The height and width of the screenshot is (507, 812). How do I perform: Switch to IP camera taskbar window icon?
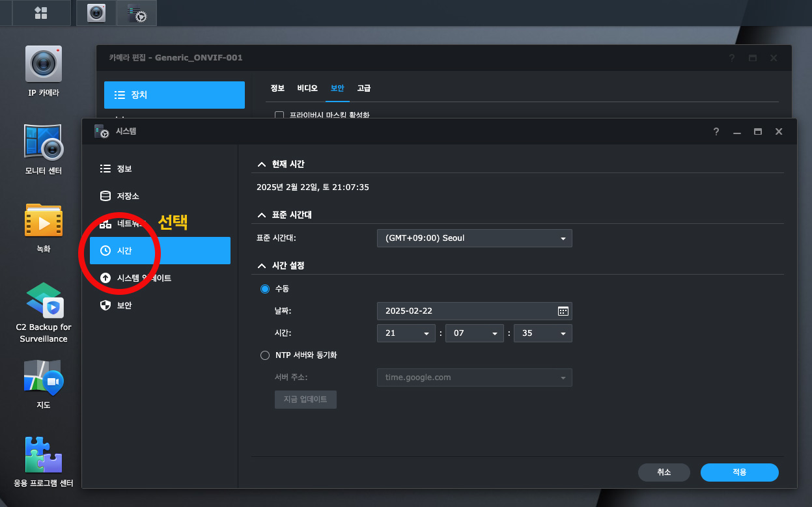point(96,13)
